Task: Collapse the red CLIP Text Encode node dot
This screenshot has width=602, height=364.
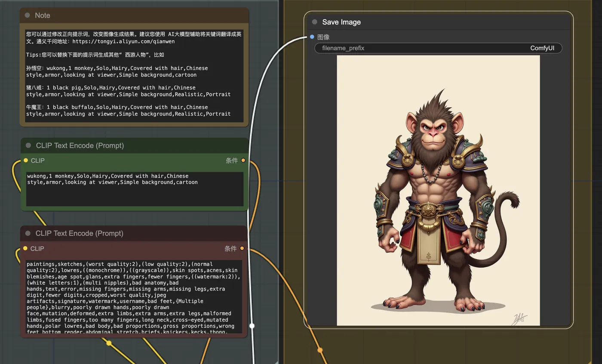Action: pos(28,233)
